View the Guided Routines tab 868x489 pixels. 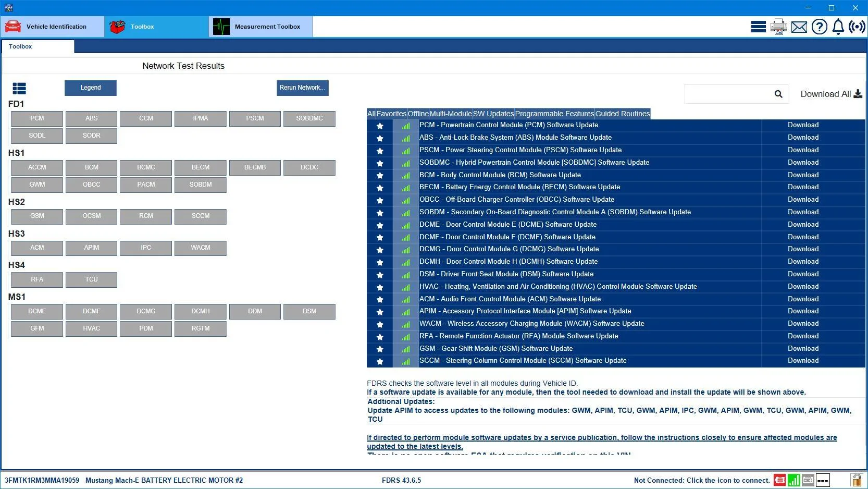point(623,114)
